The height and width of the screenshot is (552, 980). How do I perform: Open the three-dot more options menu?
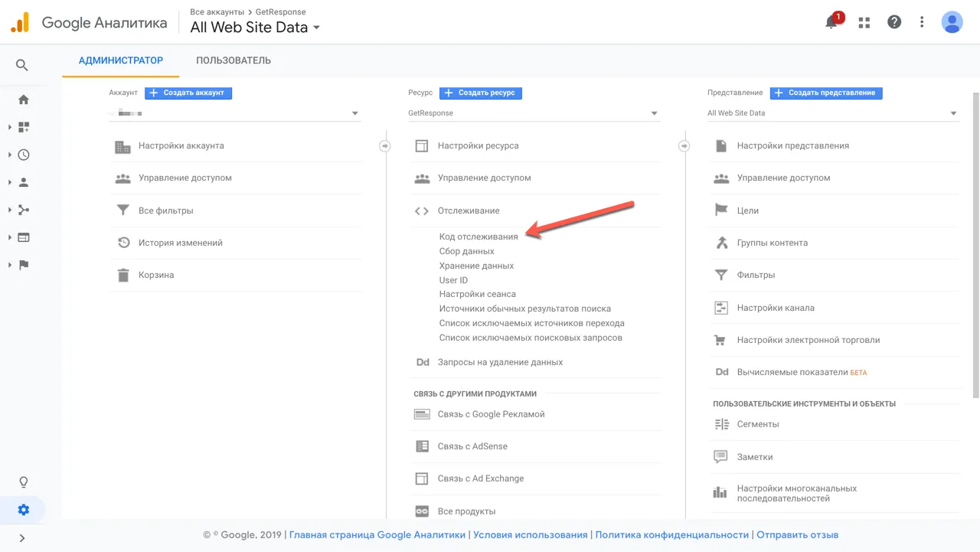pos(923,22)
